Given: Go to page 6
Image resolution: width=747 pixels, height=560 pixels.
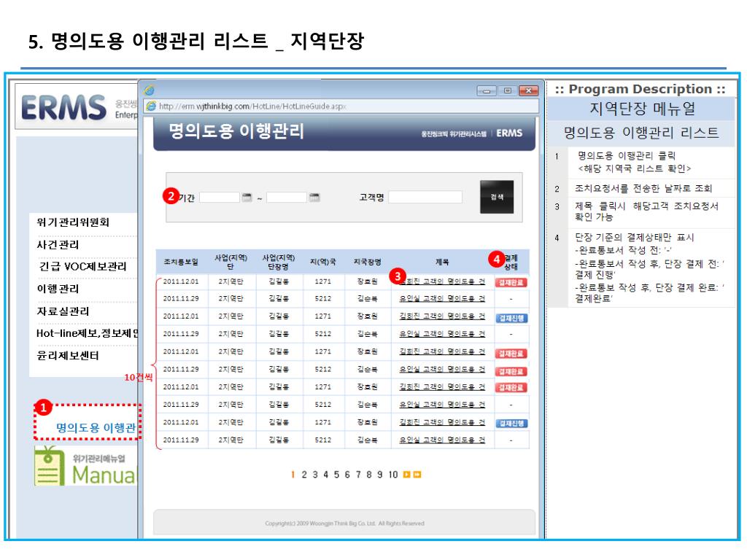Looking at the screenshot, I should pyautogui.click(x=347, y=475).
